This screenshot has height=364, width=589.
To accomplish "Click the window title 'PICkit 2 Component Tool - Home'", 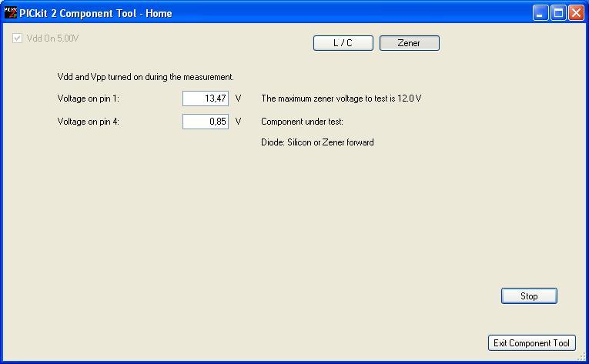I will click(x=95, y=13).
